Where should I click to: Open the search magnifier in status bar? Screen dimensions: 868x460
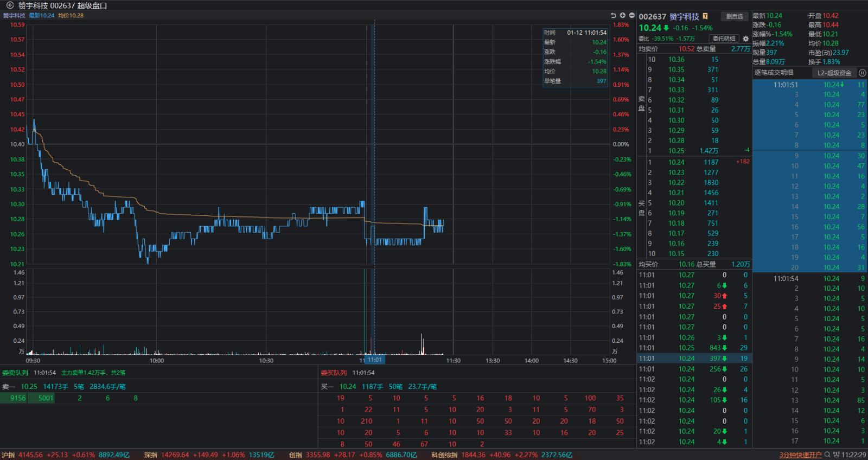827,455
